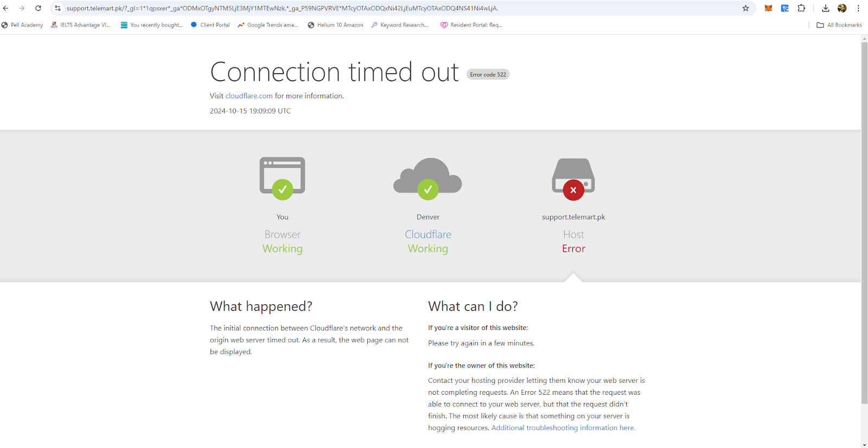The image size is (868, 448).
Task: Bookmark this page with the star icon
Action: [x=746, y=8]
